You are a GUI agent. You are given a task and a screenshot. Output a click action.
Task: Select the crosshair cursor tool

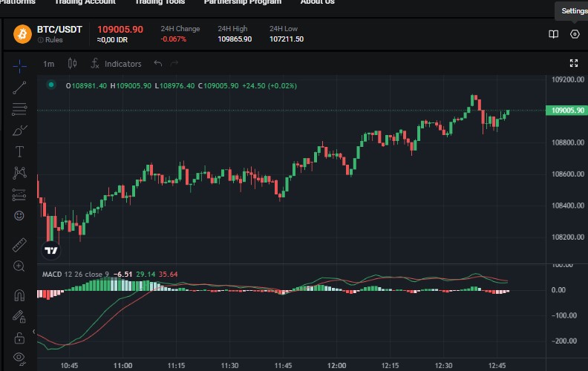click(19, 65)
